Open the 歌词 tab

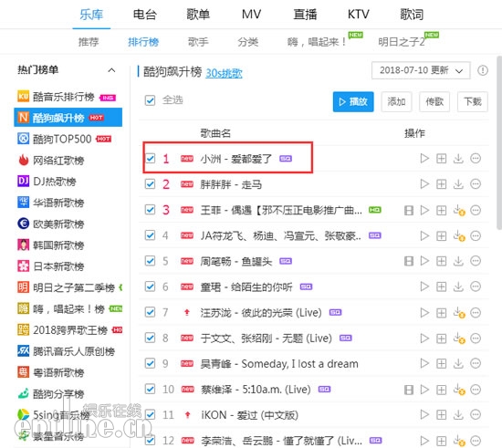click(x=412, y=15)
